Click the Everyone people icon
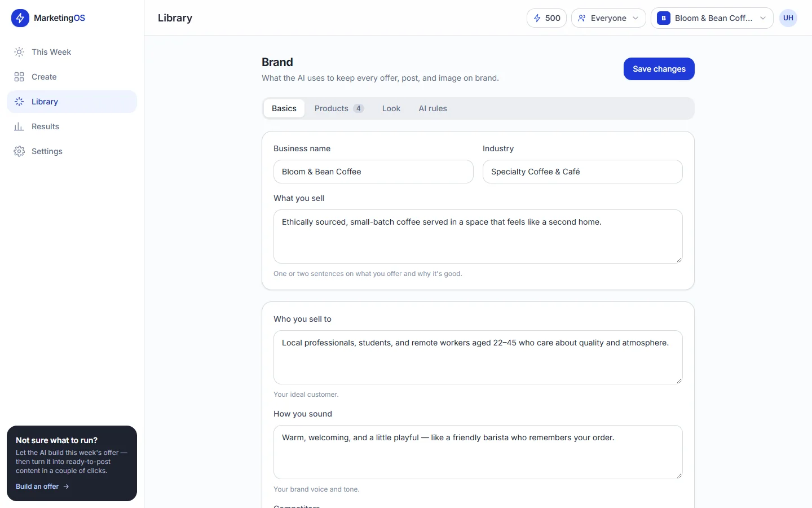Image resolution: width=812 pixels, height=508 pixels. pyautogui.click(x=582, y=18)
